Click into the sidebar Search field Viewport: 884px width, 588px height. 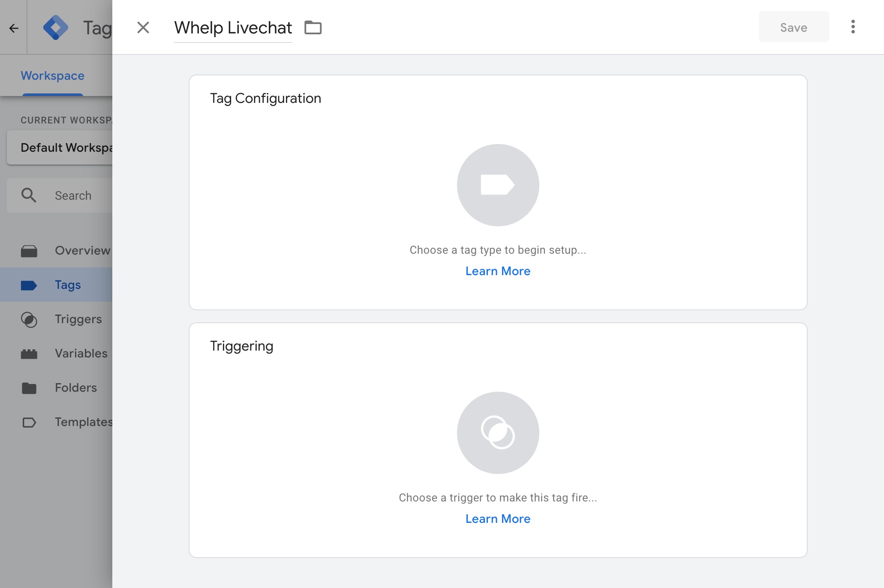click(60, 195)
